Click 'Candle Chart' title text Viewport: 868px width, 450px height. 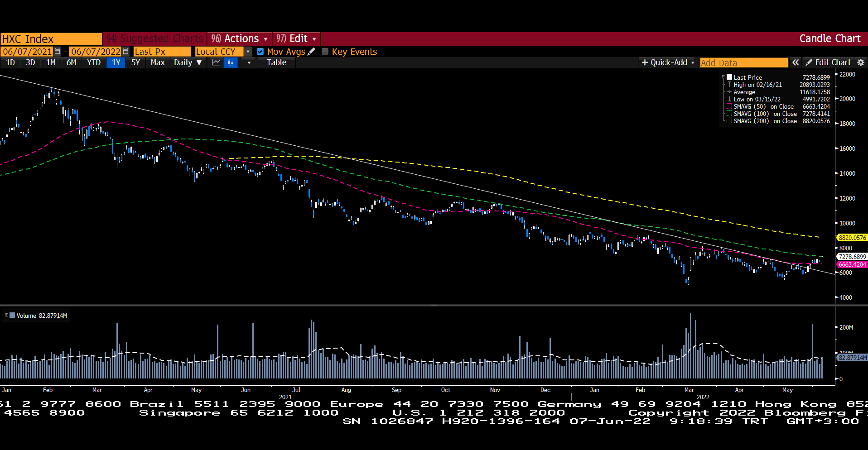tap(829, 38)
